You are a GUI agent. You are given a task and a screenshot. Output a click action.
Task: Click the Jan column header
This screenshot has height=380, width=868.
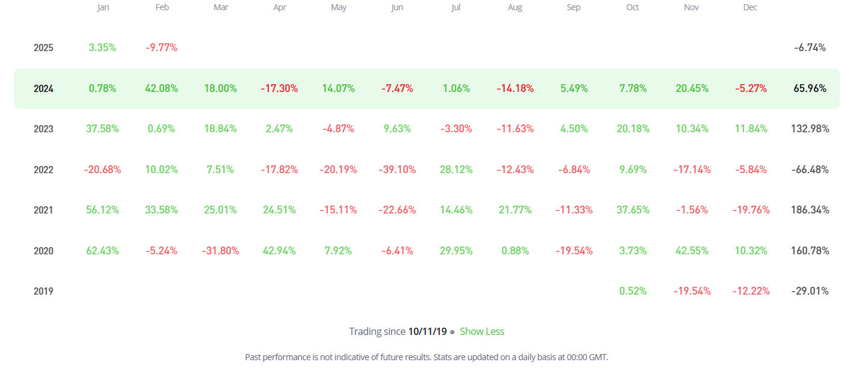coord(102,8)
